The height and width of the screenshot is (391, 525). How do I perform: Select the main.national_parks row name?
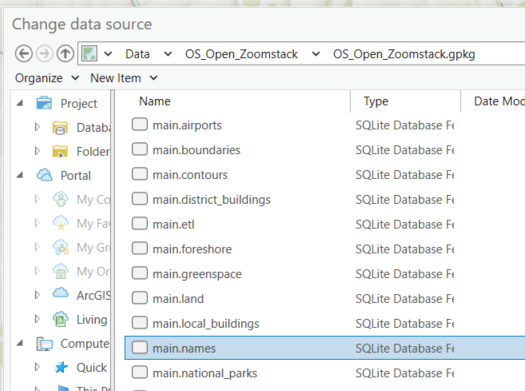click(205, 373)
